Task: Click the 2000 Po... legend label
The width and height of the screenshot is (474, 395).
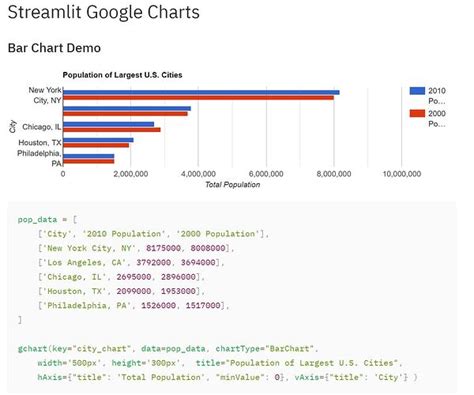Action: pos(437,119)
